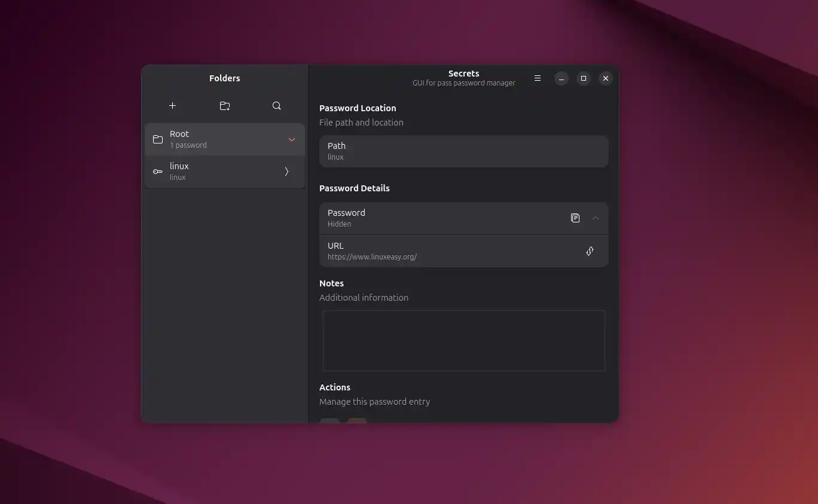Screen dimensions: 818x504
Task: Click the Password Hidden row label
Action: coord(346,218)
